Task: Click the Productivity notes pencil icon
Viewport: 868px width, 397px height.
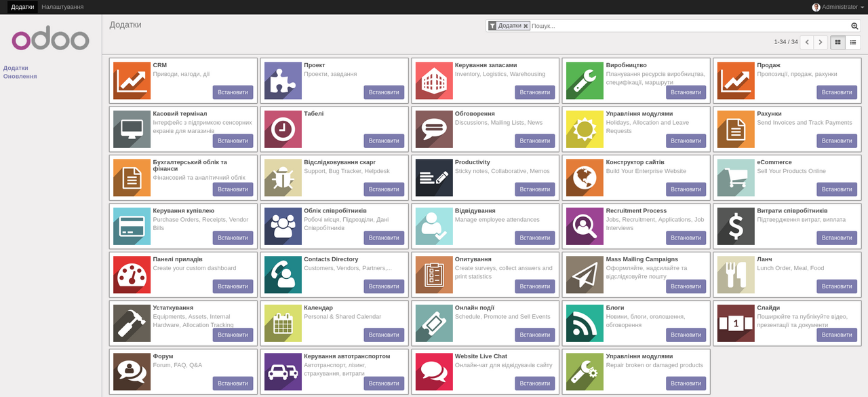Action: point(434,178)
